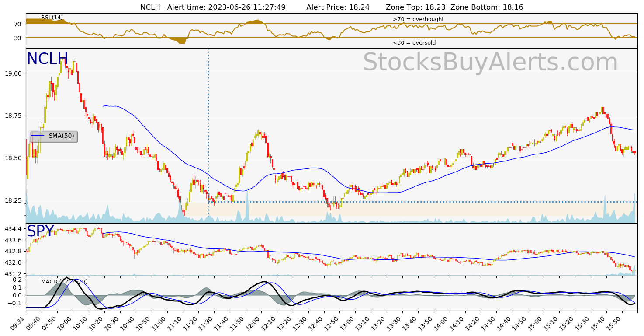Click the MACD -0.1 axis label

pyautogui.click(x=16, y=303)
